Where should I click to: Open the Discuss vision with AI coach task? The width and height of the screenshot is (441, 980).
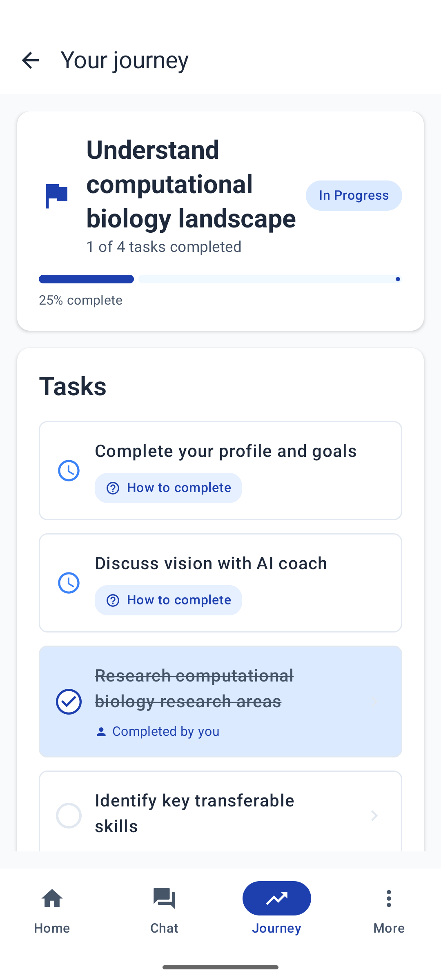[211, 563]
